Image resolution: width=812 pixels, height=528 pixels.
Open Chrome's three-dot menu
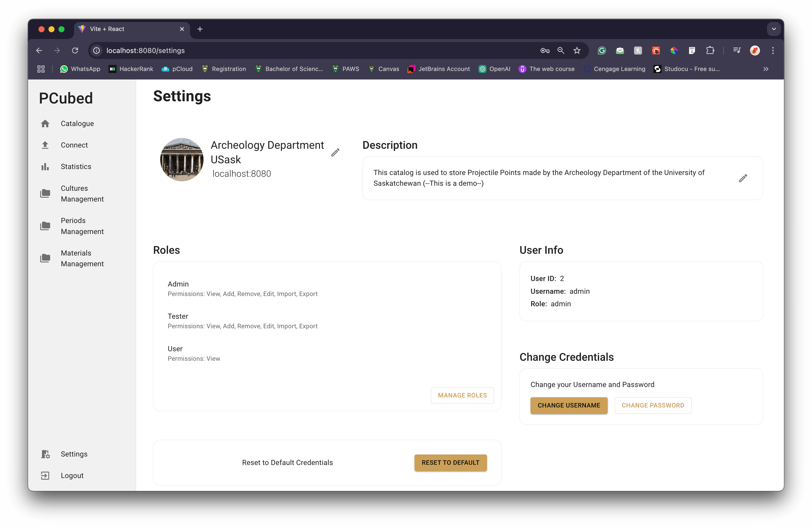[773, 50]
